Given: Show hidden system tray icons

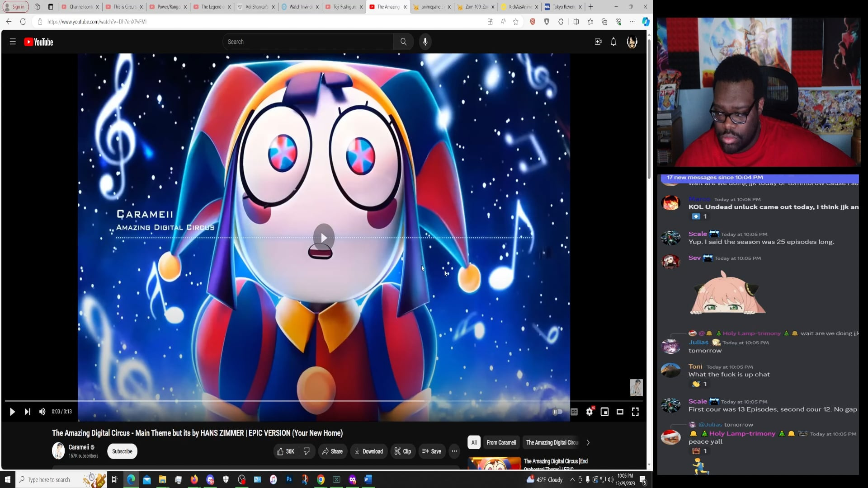Looking at the screenshot, I should tap(572, 479).
